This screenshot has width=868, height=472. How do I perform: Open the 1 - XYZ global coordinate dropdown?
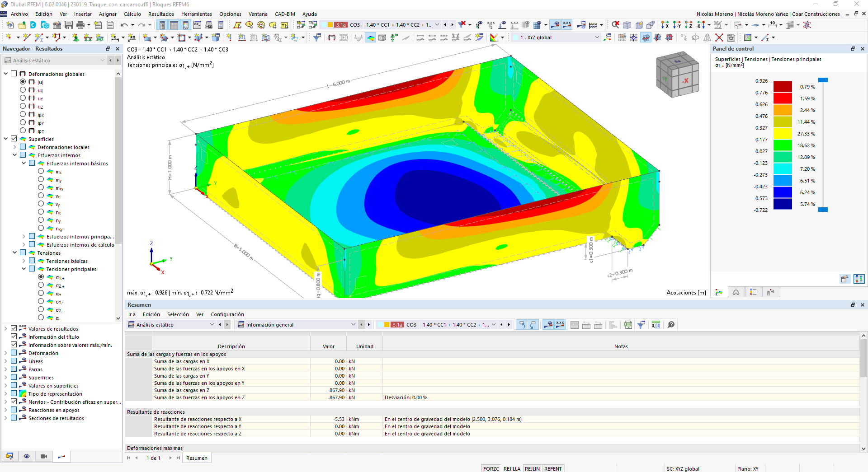click(x=556, y=37)
